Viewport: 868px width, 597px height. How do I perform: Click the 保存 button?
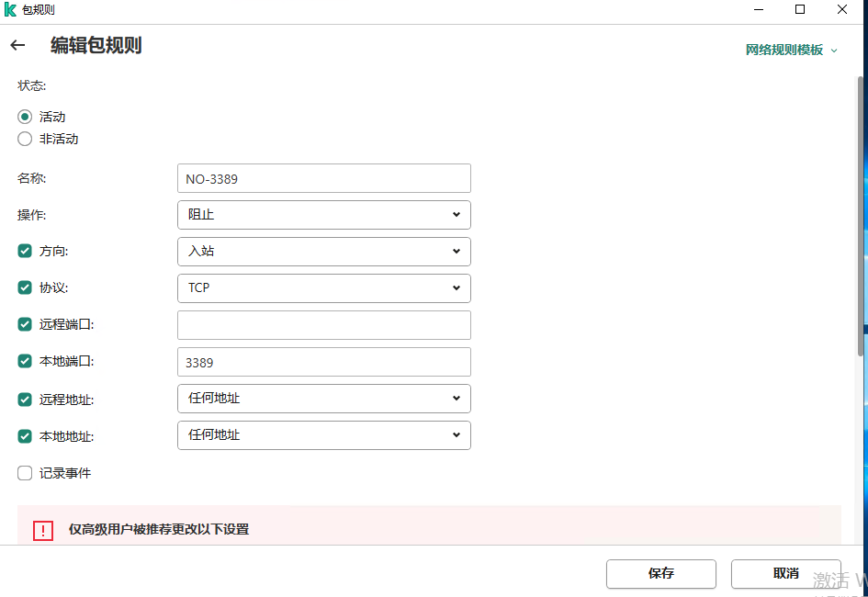click(x=661, y=574)
